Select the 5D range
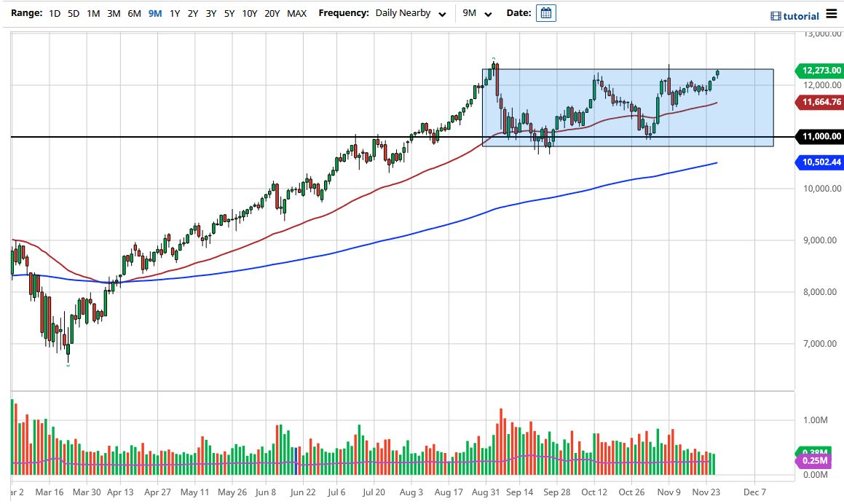The height and width of the screenshot is (504, 844). pos(74,12)
